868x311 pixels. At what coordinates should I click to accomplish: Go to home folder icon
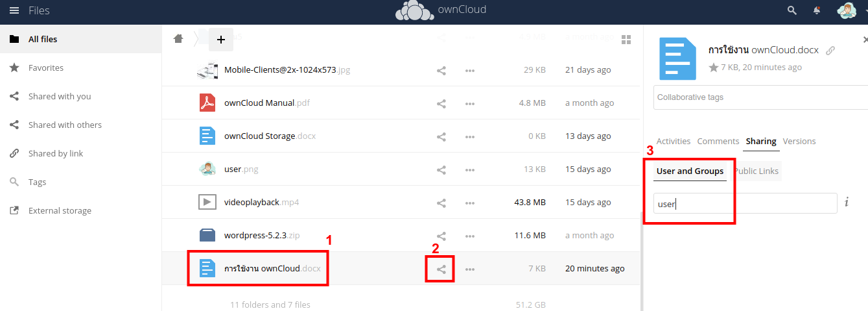tap(178, 39)
